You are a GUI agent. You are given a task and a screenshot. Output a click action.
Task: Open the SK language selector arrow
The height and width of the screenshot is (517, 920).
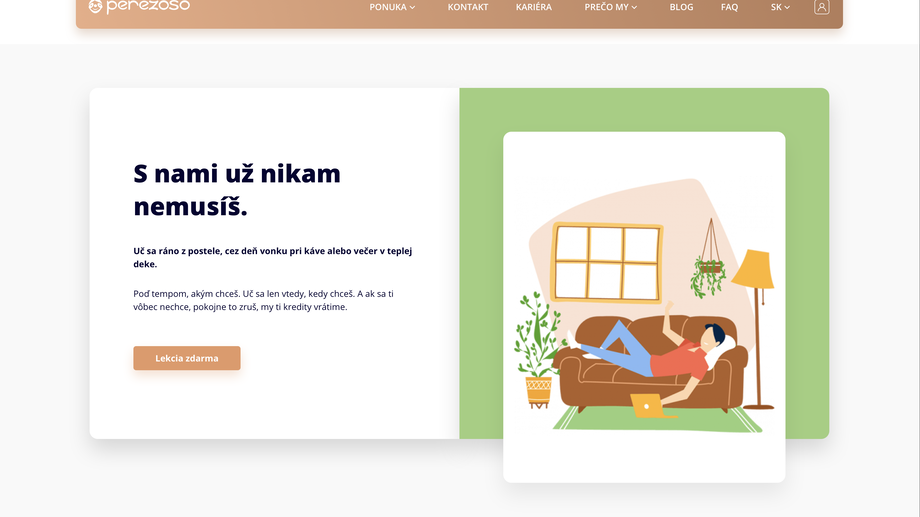tap(787, 8)
